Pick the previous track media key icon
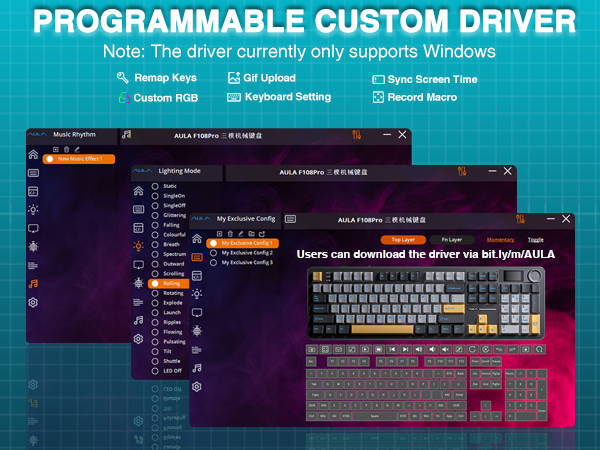600x450 pixels. pos(392,349)
